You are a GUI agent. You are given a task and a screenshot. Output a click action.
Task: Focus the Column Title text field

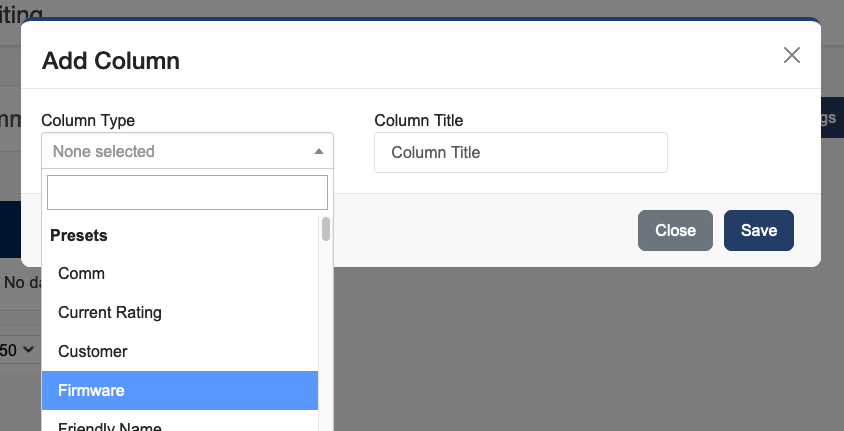click(x=520, y=153)
